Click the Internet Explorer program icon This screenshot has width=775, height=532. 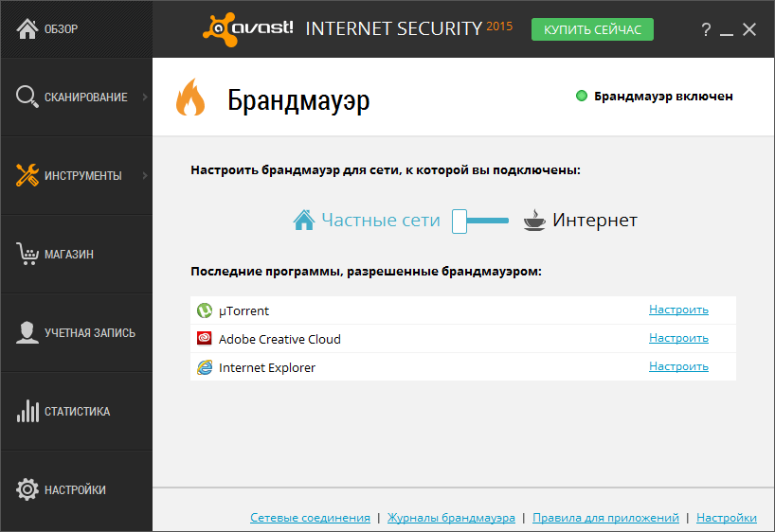pos(204,367)
